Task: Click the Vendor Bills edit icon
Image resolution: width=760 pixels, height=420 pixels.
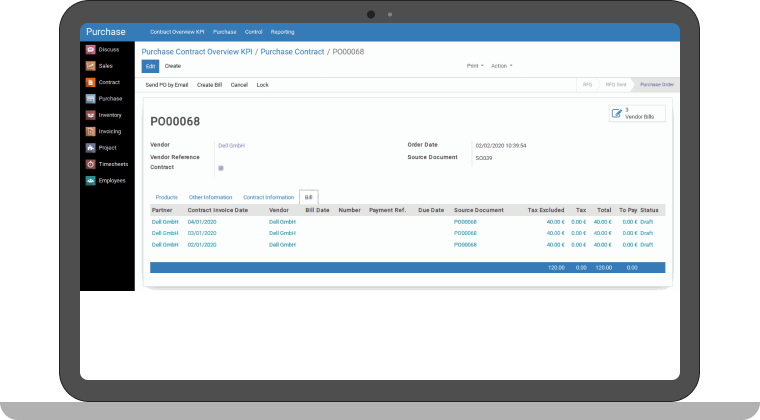Action: [x=617, y=114]
